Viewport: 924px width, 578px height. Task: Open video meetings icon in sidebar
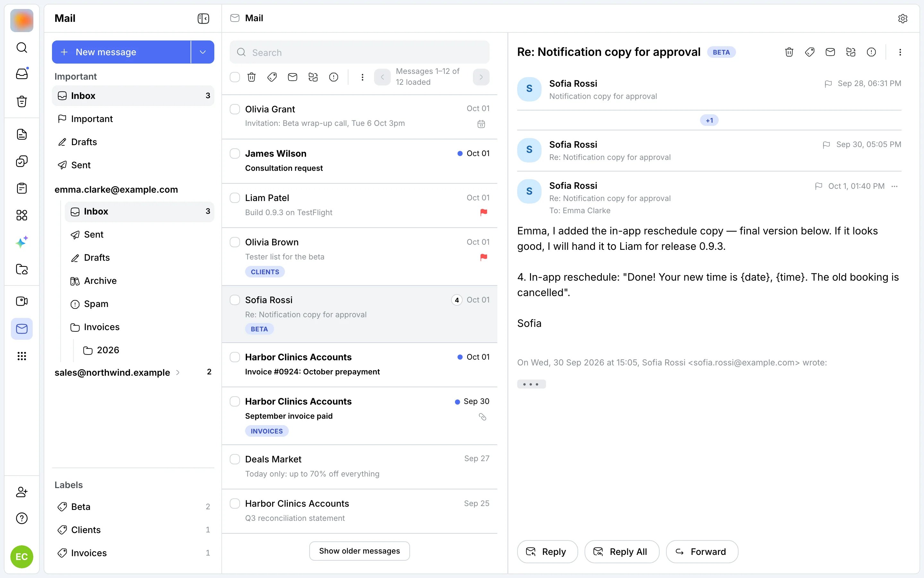pyautogui.click(x=22, y=301)
